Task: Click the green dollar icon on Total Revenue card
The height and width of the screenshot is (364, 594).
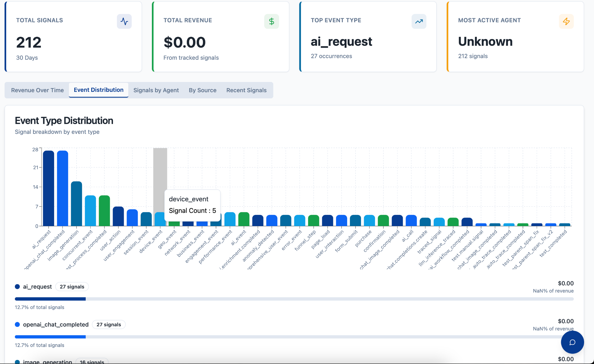Action: [272, 21]
